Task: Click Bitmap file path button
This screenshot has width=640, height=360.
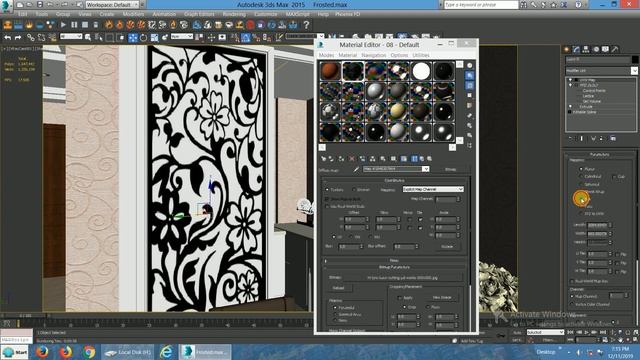Action: (x=402, y=278)
